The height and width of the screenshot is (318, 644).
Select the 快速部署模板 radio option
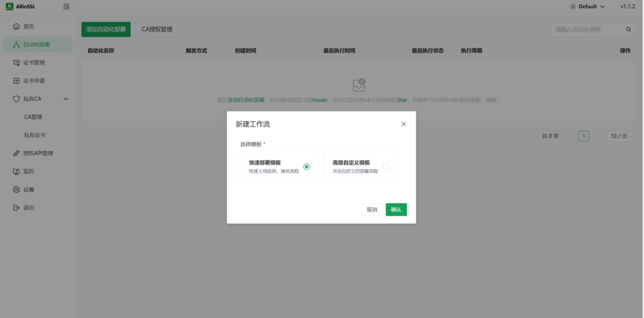306,167
